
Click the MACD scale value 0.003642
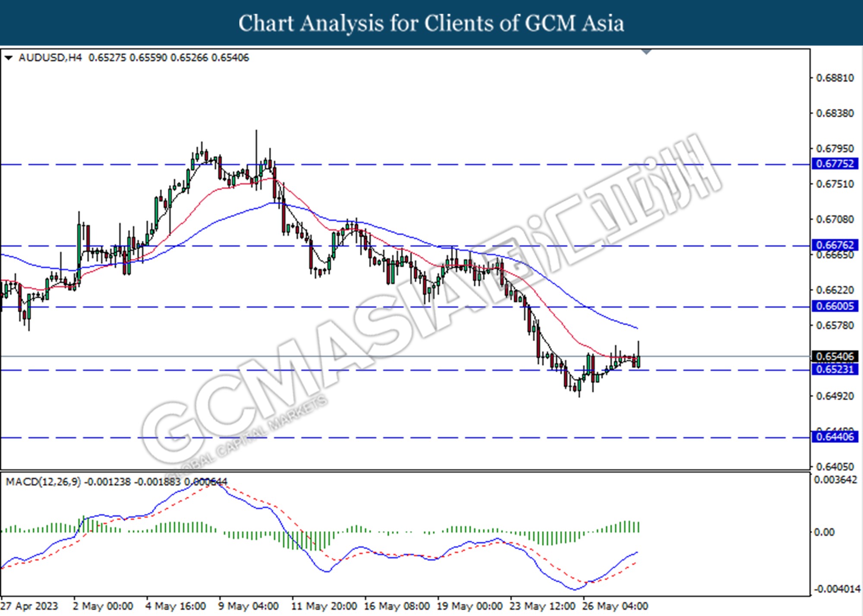pos(835,480)
